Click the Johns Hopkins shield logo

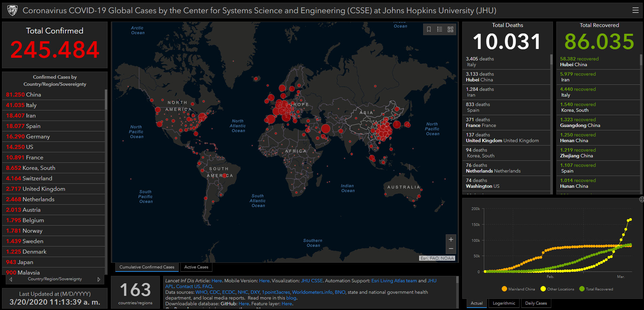point(12,10)
